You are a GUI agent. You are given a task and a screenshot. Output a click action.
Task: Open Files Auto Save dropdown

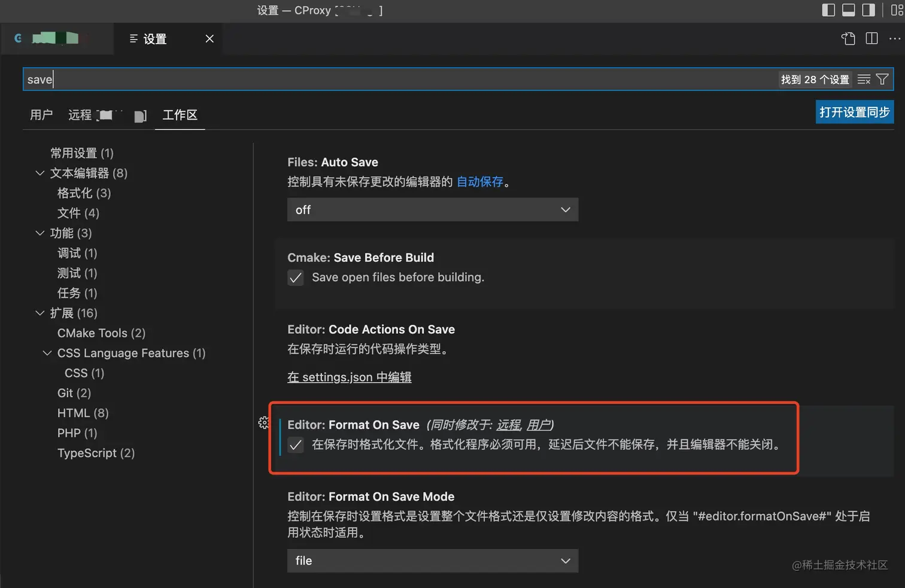click(433, 210)
